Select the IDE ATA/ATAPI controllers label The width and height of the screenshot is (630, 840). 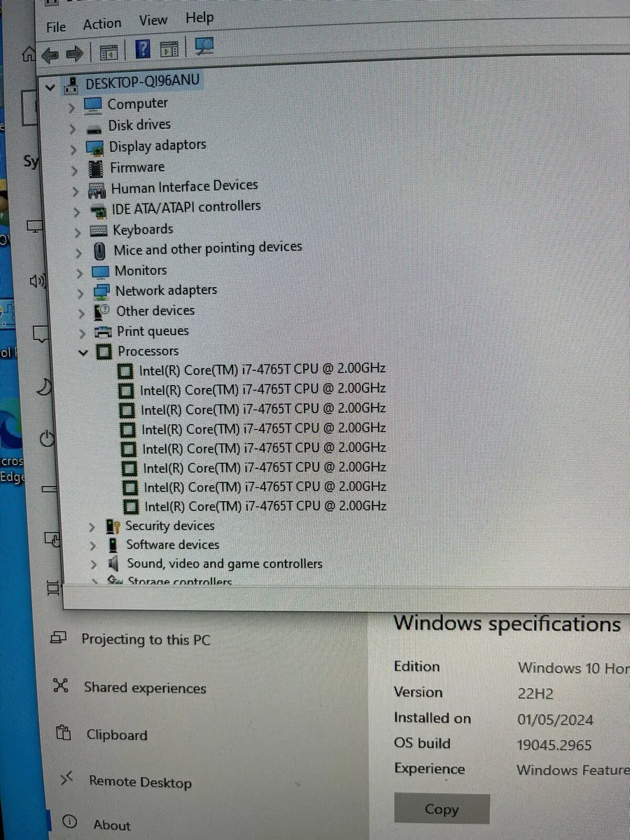[x=186, y=208]
